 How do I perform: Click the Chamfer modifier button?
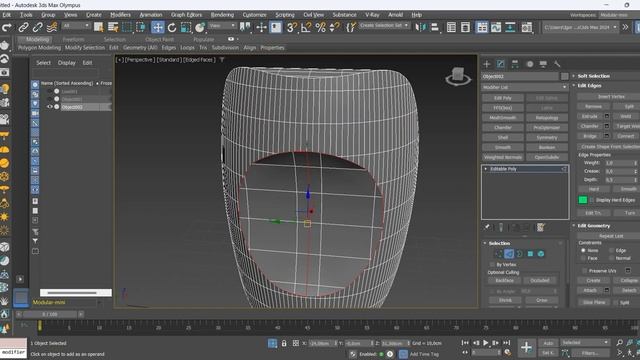[503, 127]
